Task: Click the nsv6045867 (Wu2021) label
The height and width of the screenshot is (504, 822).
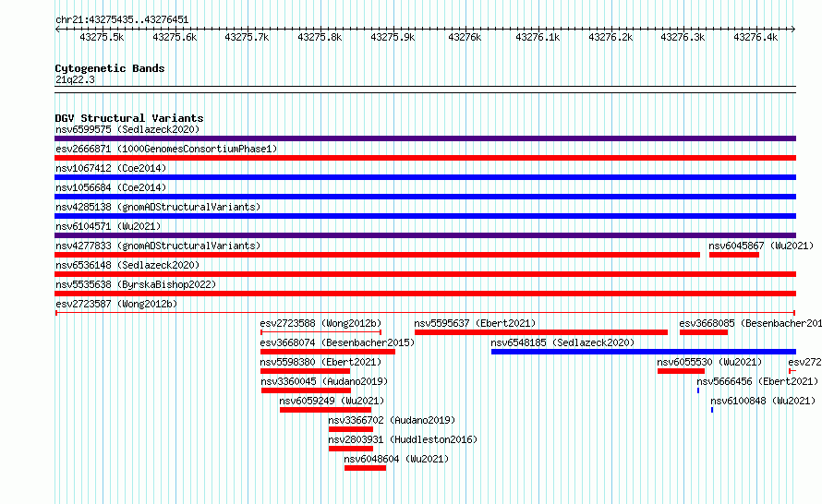Action: tap(761, 246)
